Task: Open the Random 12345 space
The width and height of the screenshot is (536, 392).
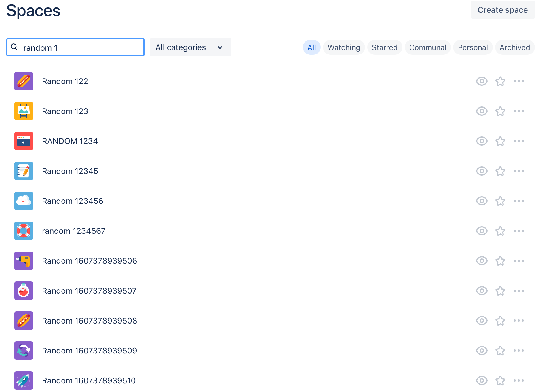Action: 70,171
